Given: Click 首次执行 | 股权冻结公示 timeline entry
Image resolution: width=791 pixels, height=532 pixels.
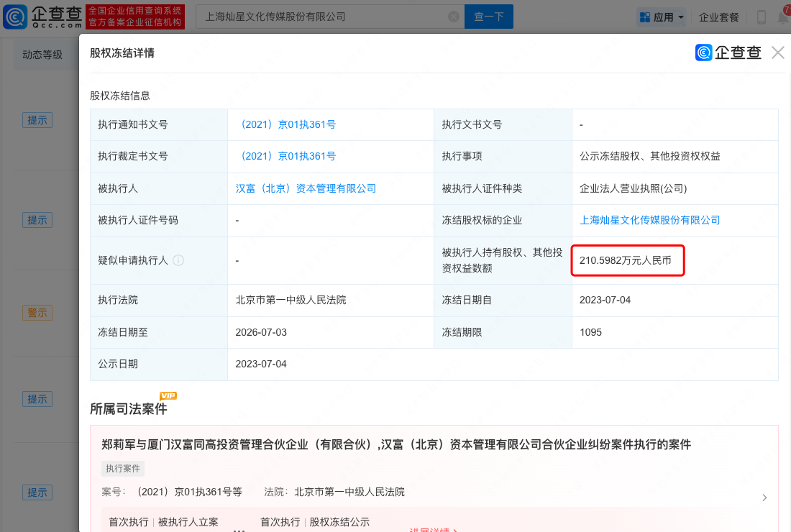Looking at the screenshot, I should [315, 522].
